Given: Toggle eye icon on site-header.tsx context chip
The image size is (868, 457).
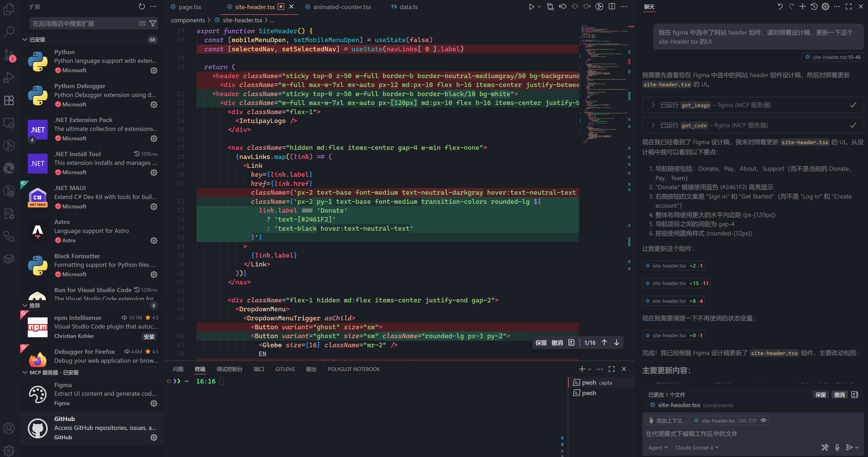Looking at the screenshot, I should pyautogui.click(x=764, y=420).
